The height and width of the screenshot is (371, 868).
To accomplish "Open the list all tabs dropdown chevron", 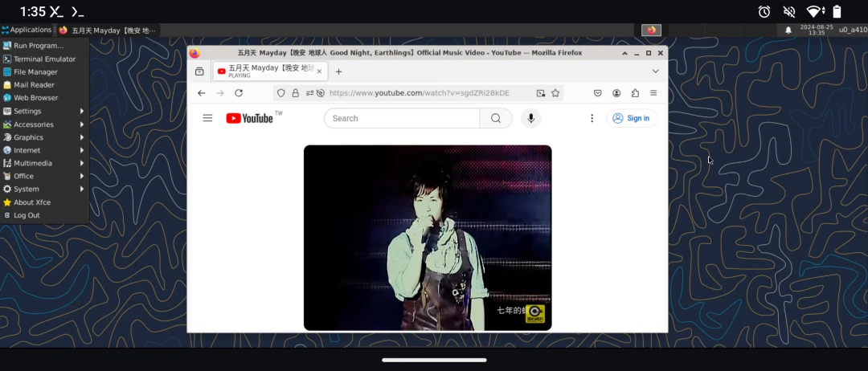I will (x=655, y=71).
